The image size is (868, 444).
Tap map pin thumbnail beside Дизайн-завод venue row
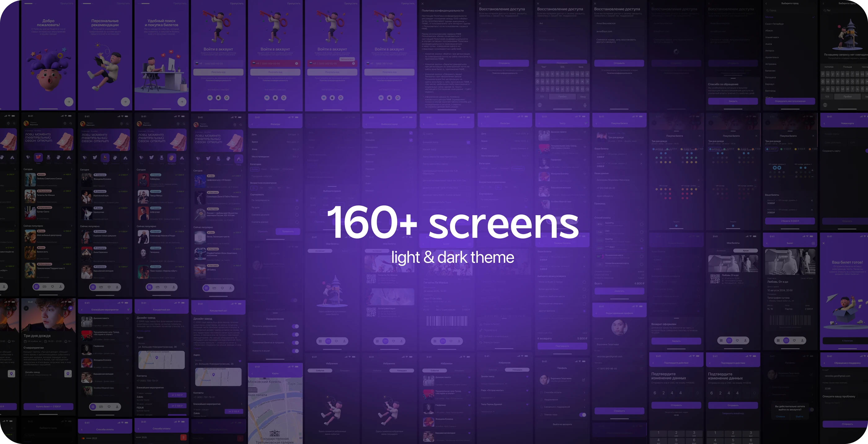[x=68, y=374]
